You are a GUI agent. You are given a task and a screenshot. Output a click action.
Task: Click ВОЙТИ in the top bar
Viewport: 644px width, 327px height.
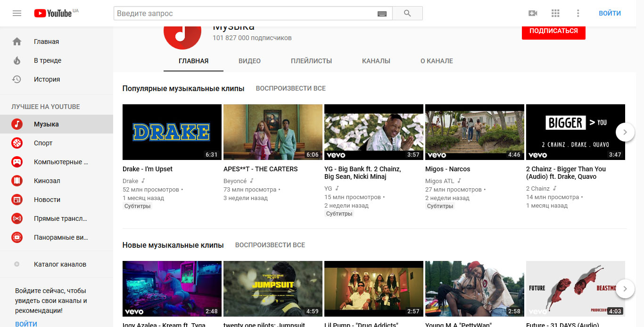point(610,13)
